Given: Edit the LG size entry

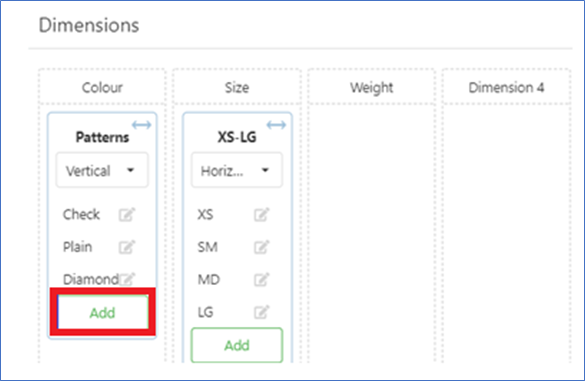Looking at the screenshot, I should 262,312.
